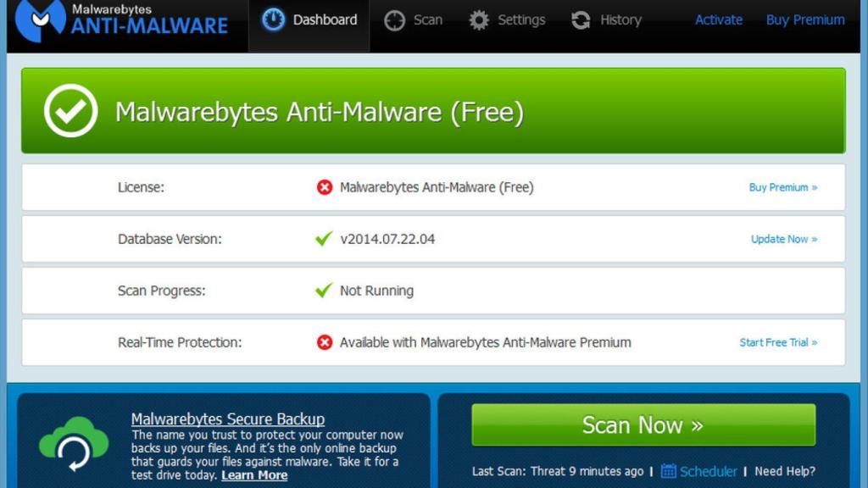
Task: Click the green checkmark beside Database Version
Action: pos(322,239)
